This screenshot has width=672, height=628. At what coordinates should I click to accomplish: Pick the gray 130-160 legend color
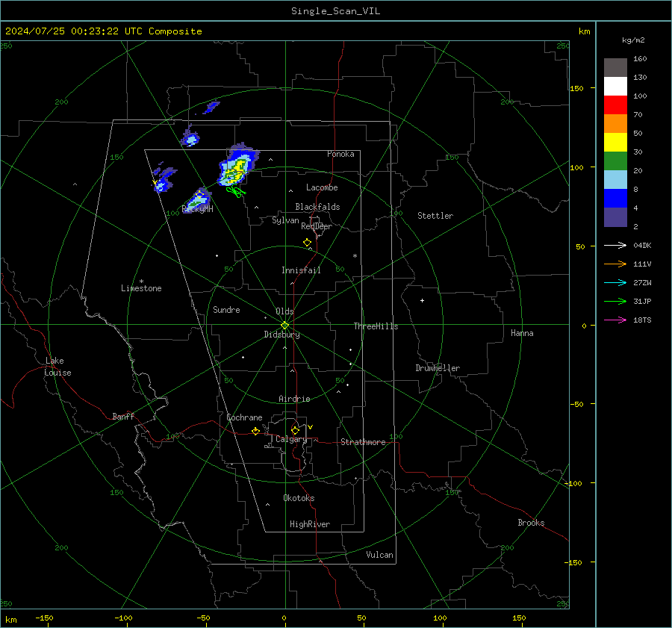click(615, 68)
